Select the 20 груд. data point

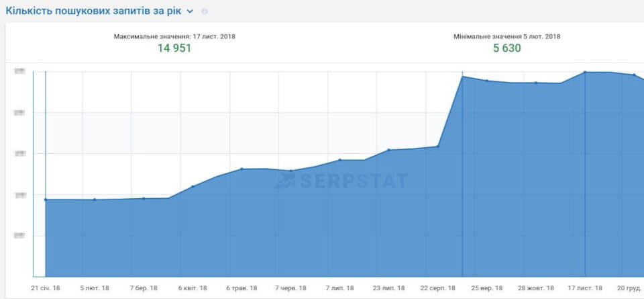[634, 75]
